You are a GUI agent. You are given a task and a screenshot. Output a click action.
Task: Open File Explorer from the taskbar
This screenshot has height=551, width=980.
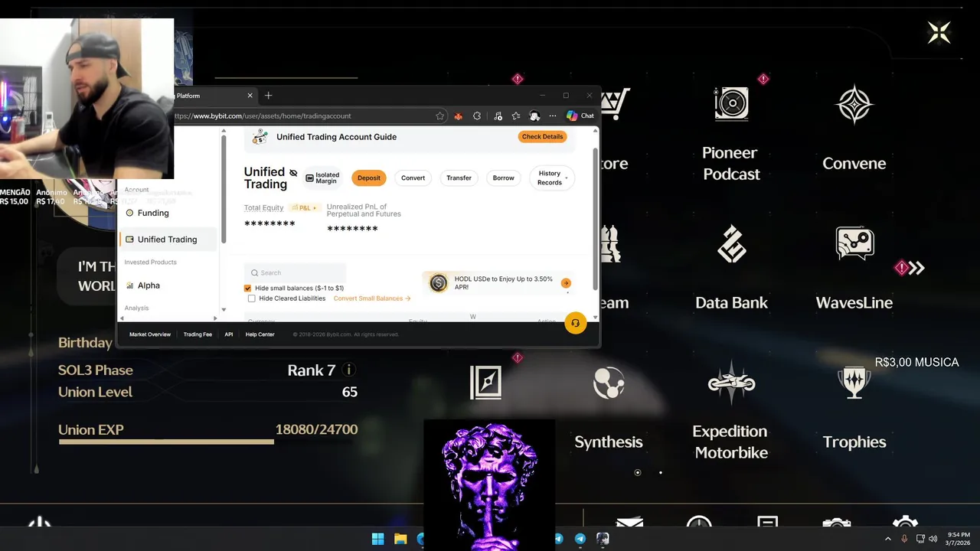tap(400, 539)
